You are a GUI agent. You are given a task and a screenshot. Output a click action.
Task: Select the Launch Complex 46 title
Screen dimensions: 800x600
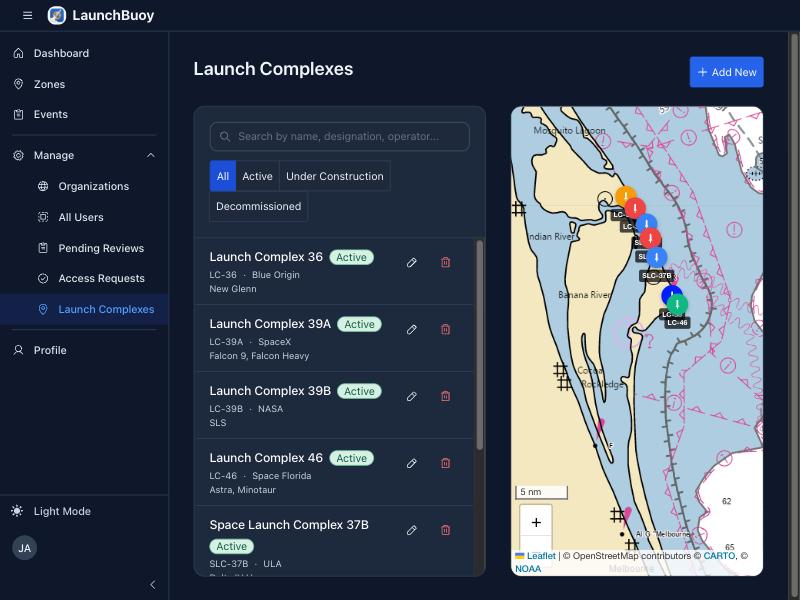266,458
